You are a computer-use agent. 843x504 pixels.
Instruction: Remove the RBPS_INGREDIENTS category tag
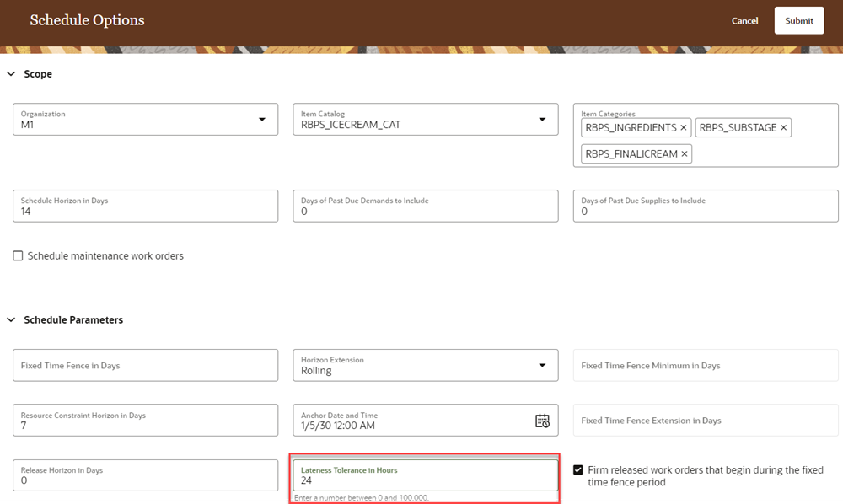(x=684, y=128)
